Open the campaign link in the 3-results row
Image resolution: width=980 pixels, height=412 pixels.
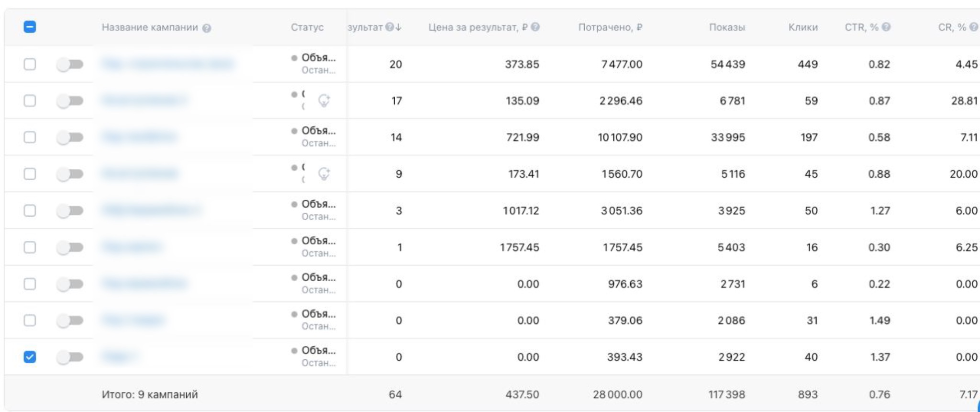(151, 210)
